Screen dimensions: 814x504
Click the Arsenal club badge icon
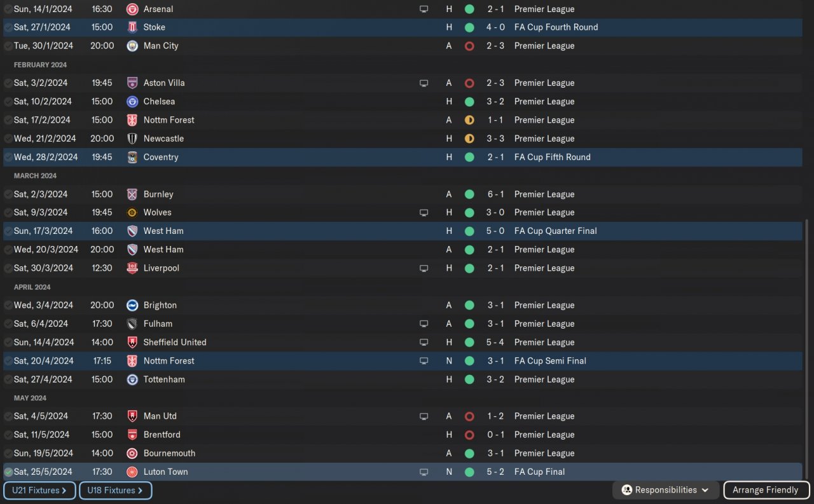(132, 9)
